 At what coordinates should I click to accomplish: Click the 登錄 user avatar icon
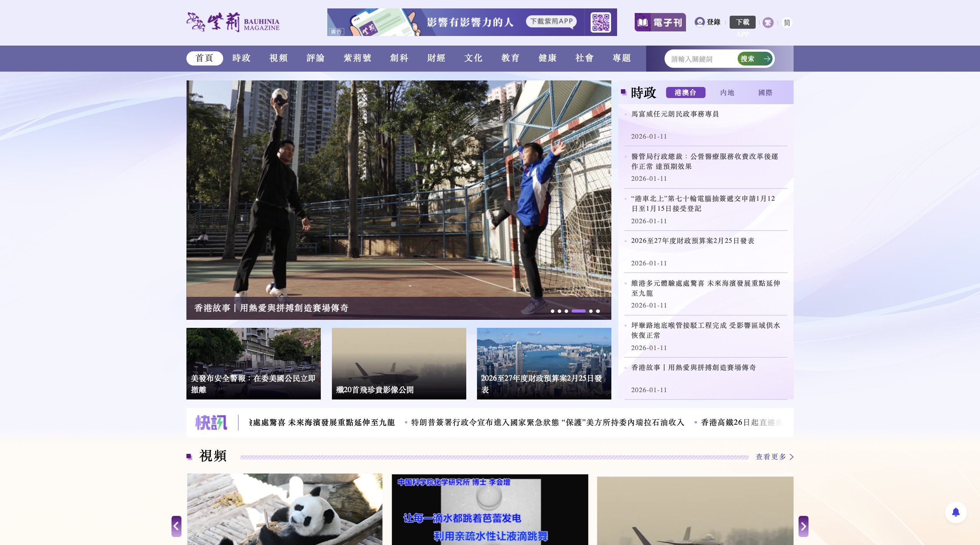pos(699,22)
